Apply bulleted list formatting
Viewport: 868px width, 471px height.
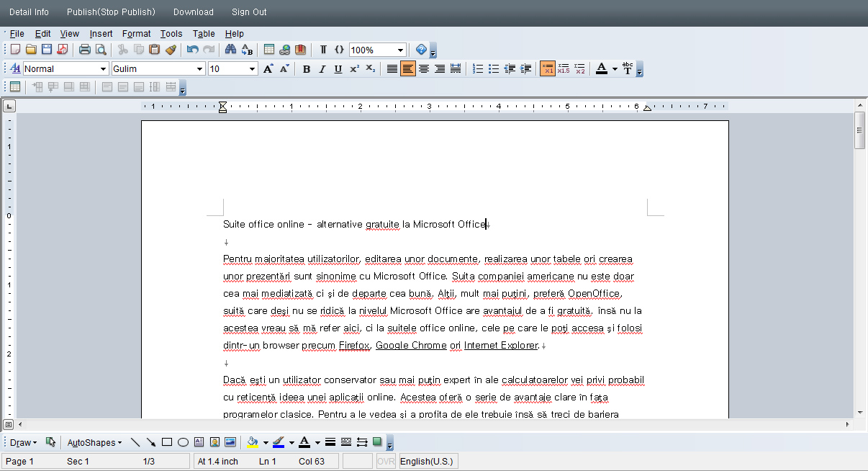point(494,69)
